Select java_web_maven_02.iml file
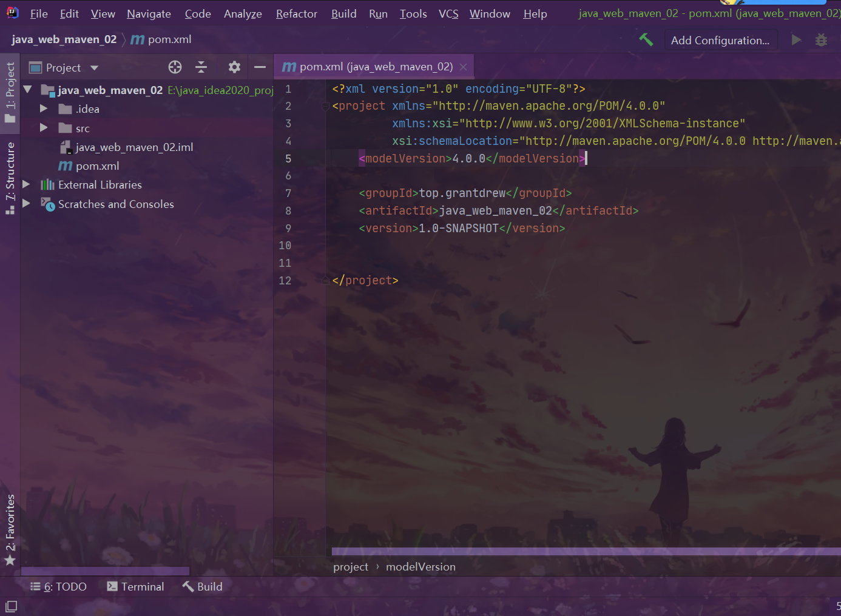The width and height of the screenshot is (841, 616). pyautogui.click(x=134, y=147)
